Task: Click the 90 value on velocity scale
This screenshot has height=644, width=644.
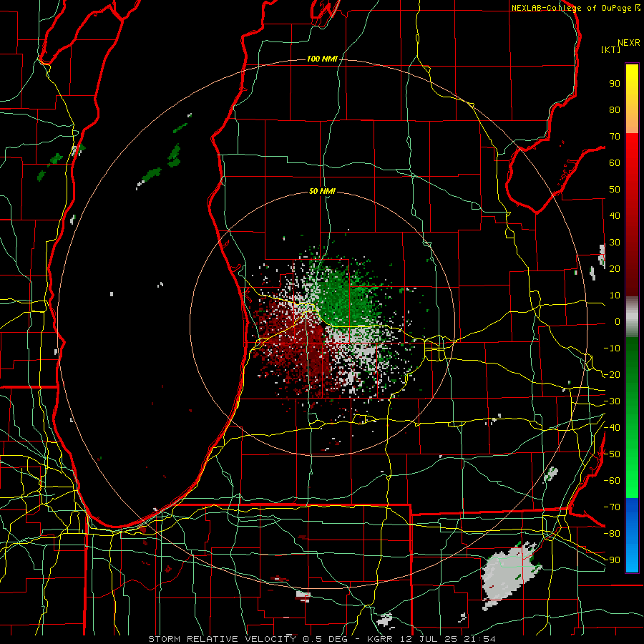Action: coord(615,84)
